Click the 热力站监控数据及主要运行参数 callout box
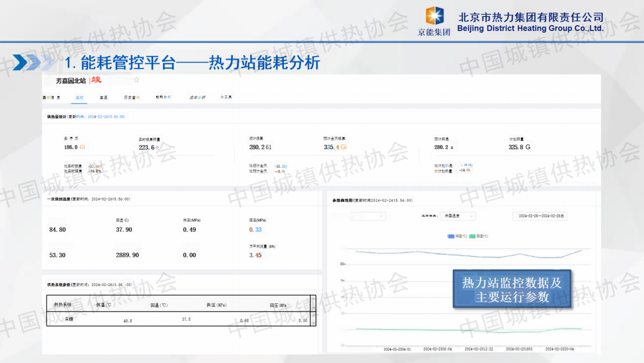This screenshot has width=644, height=363. [512, 290]
